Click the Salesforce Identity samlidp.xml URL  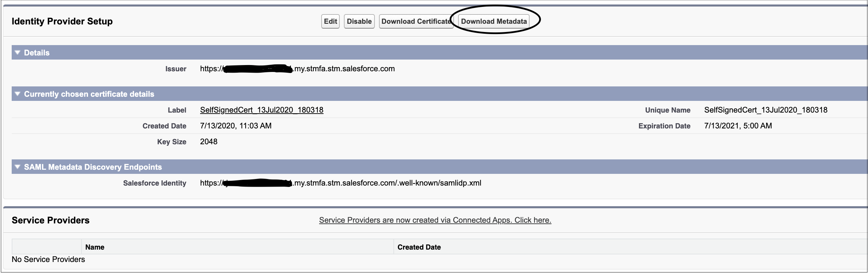tap(340, 183)
